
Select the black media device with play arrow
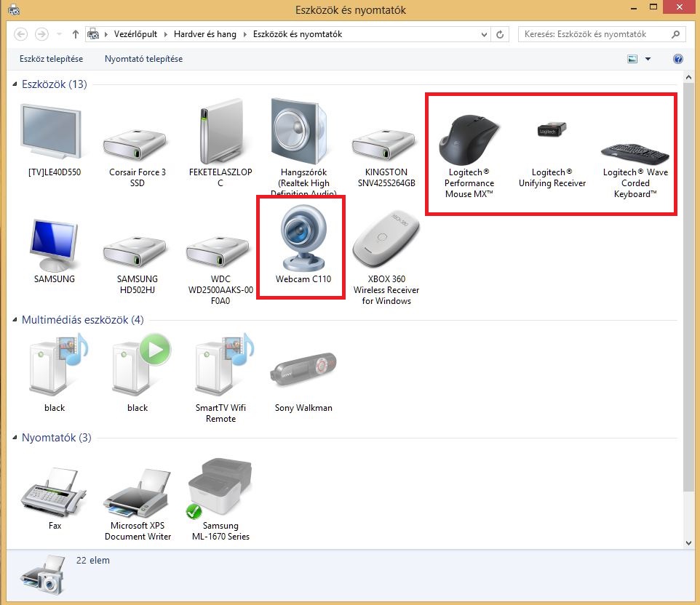pos(141,365)
